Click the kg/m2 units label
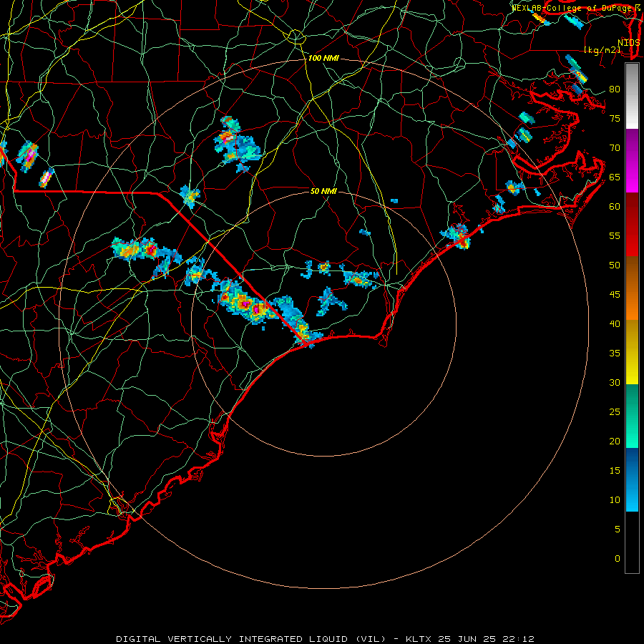This screenshot has height=644, width=644. (x=602, y=50)
